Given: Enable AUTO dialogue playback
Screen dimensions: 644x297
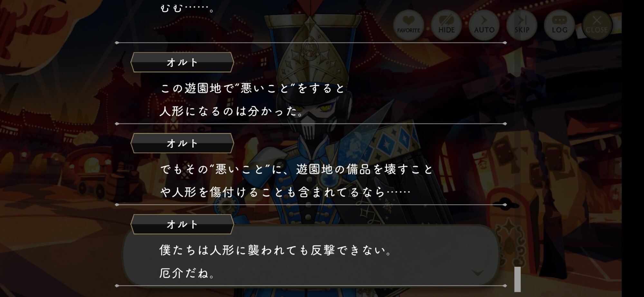Looking at the screenshot, I should (484, 25).
